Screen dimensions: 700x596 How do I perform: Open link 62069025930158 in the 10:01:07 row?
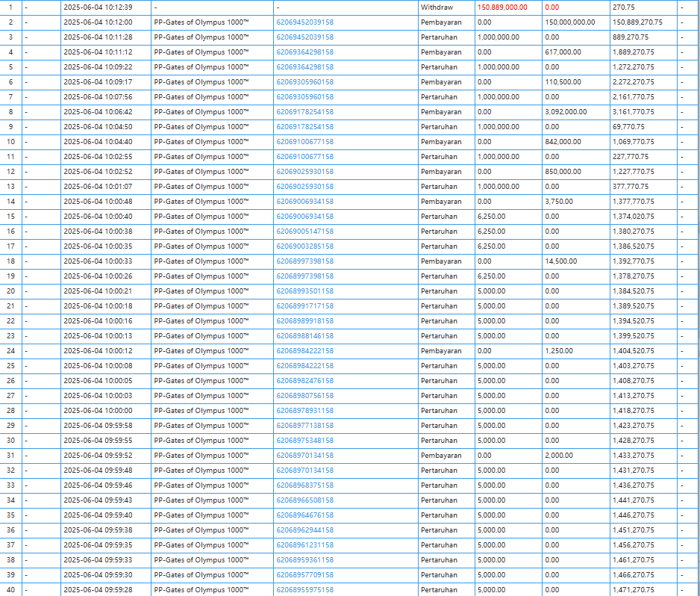pos(305,187)
